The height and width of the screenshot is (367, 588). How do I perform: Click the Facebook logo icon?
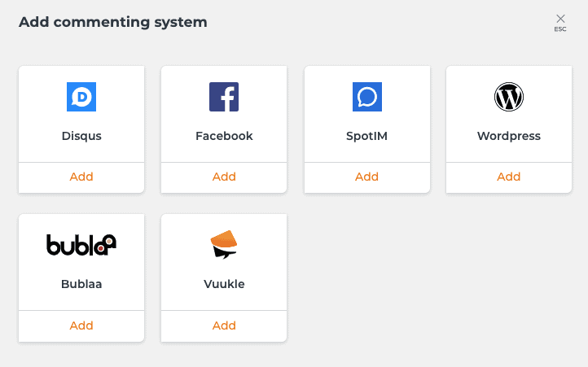pyautogui.click(x=224, y=97)
